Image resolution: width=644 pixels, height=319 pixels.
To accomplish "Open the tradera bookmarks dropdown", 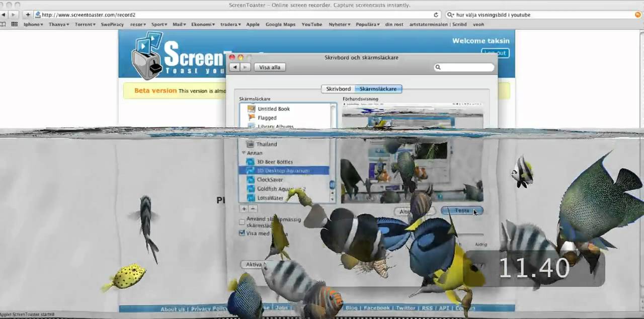I will [x=230, y=24].
